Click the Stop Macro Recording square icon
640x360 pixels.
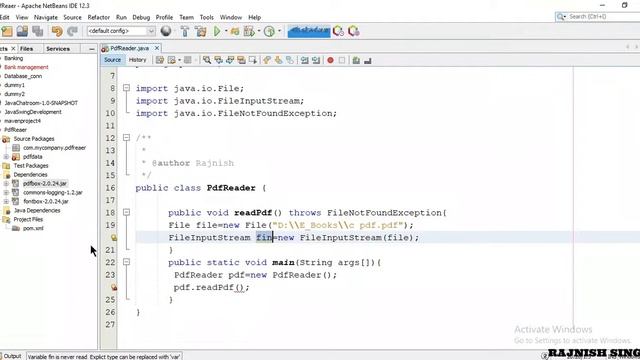click(x=342, y=60)
